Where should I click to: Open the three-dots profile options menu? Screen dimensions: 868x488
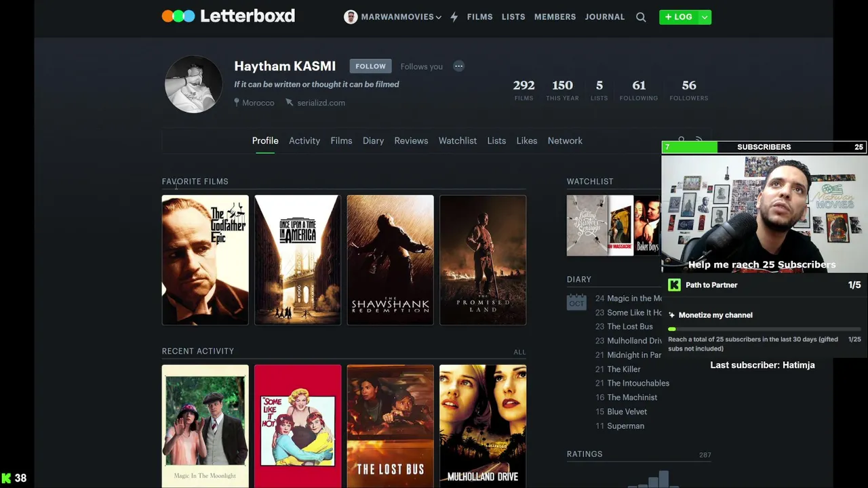458,66
